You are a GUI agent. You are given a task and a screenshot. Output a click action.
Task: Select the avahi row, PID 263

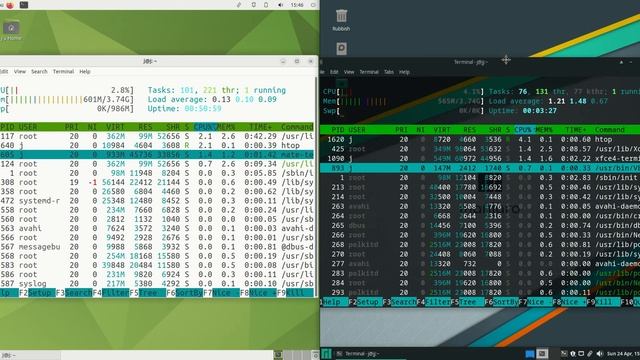(480, 206)
